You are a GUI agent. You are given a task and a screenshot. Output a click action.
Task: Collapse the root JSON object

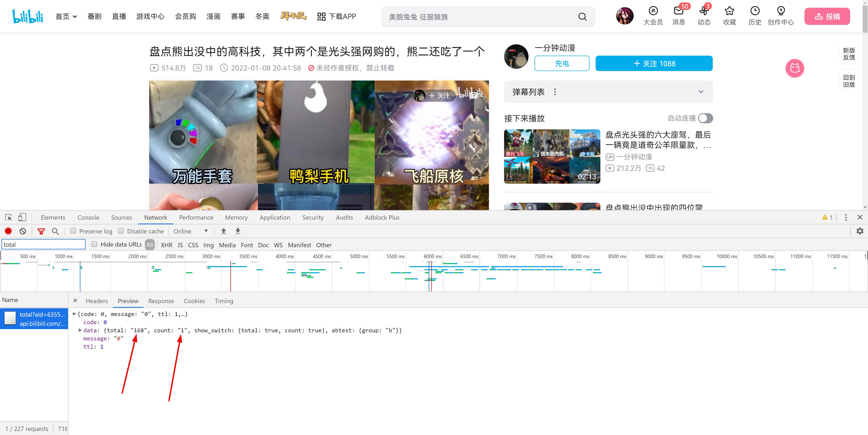point(74,314)
